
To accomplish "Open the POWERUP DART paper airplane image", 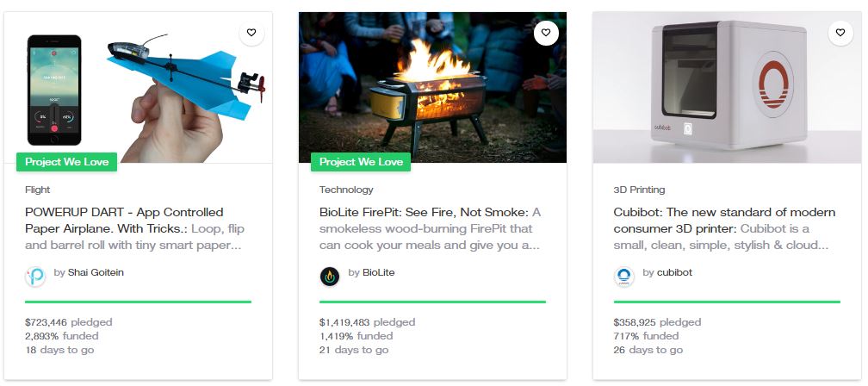I will click(139, 86).
